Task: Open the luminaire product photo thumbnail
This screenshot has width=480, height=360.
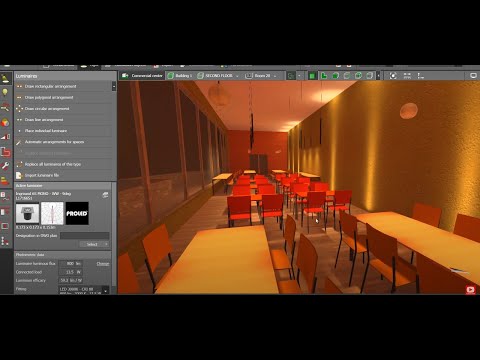Action: (27, 213)
